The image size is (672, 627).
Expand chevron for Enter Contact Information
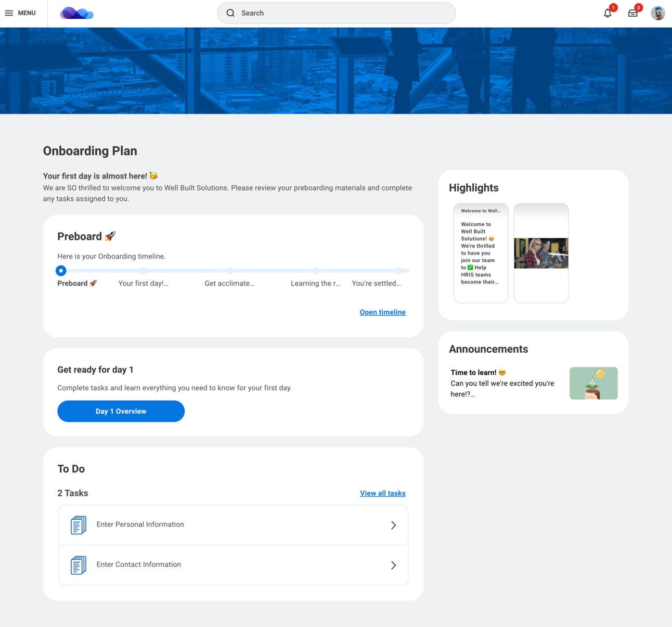[393, 565]
